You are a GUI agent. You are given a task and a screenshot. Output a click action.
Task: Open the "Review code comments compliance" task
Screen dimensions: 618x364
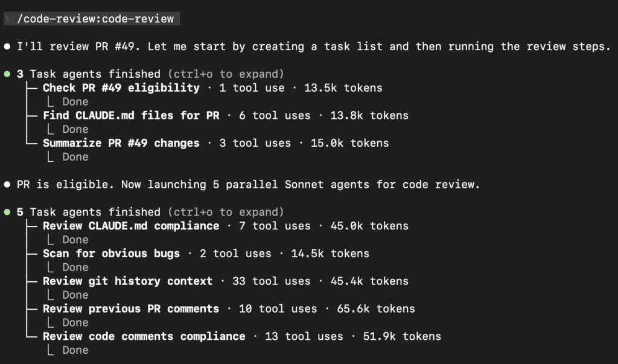[x=144, y=336]
